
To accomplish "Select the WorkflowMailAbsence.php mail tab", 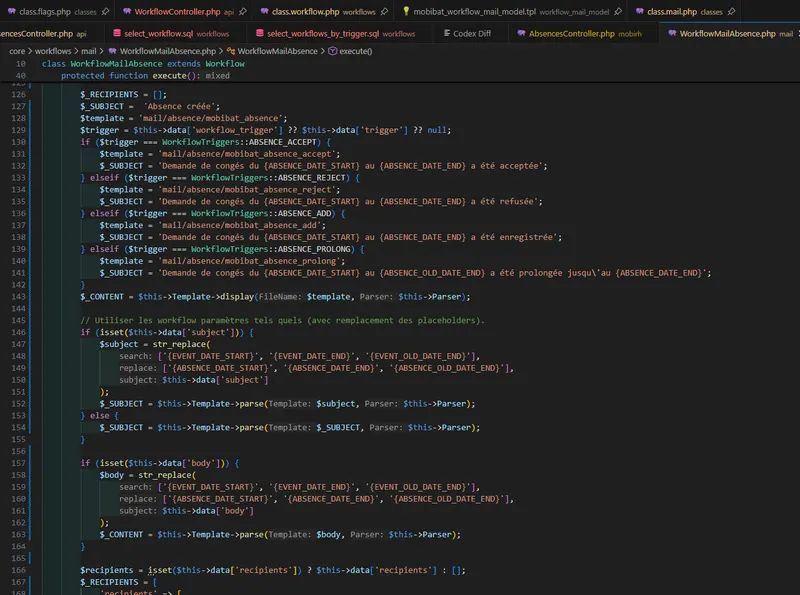I will point(731,33).
